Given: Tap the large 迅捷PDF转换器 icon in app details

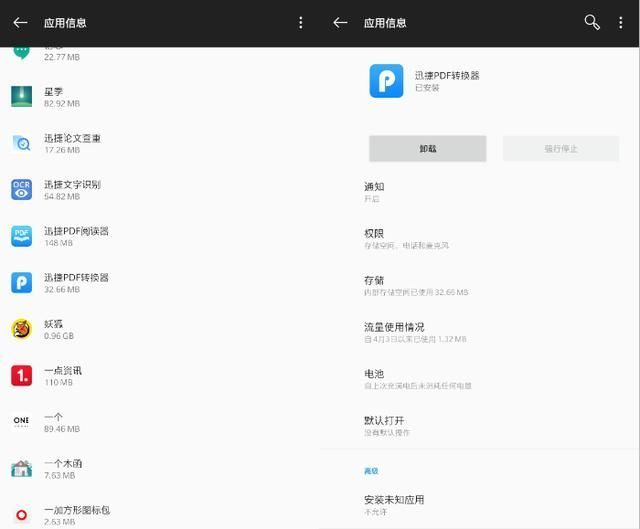Looking at the screenshot, I should coord(386,81).
